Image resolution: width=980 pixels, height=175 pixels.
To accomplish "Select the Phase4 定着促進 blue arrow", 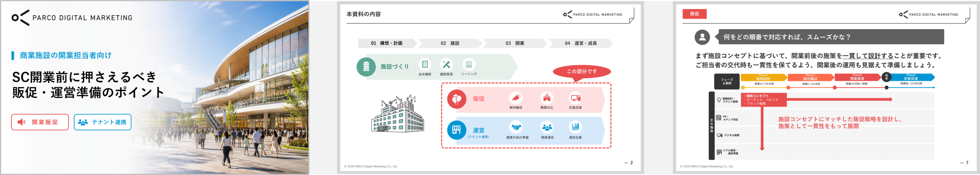I will 912,77.
